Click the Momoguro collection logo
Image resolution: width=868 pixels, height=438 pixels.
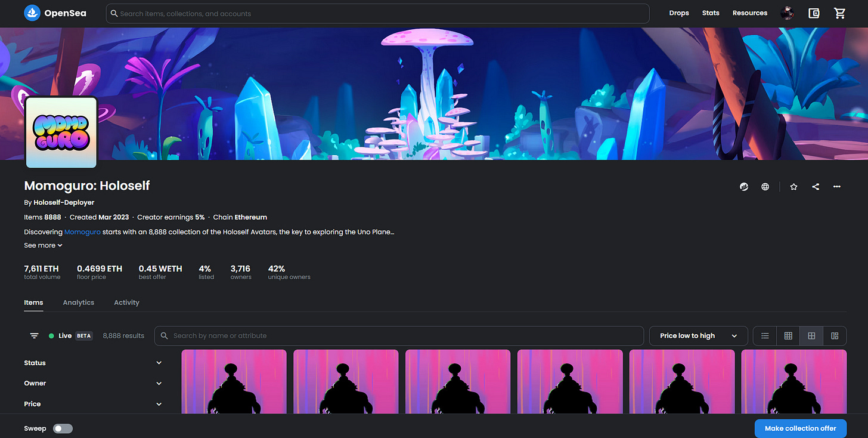click(61, 132)
